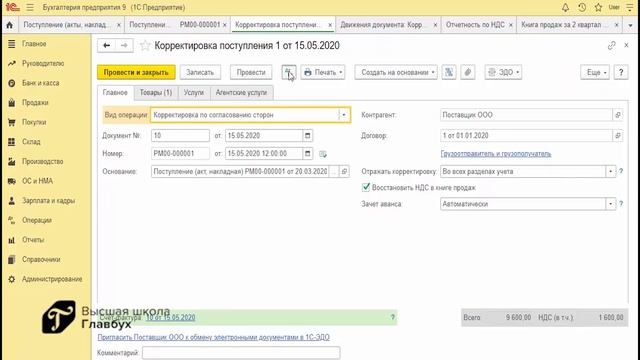Open the Главное section in sidebar
The image size is (640, 360).
[x=34, y=44]
